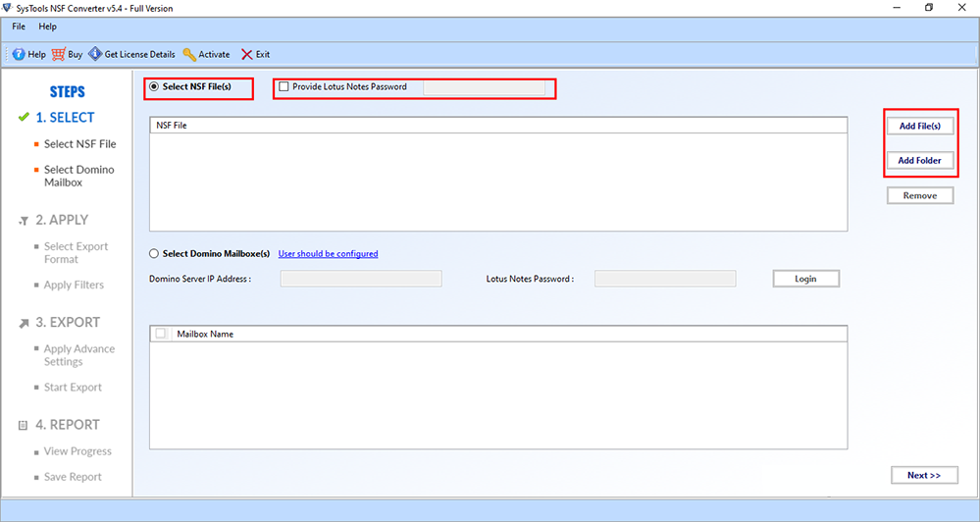Viewport: 980px width, 522px height.
Task: Click the Activate key icon
Action: tap(189, 54)
